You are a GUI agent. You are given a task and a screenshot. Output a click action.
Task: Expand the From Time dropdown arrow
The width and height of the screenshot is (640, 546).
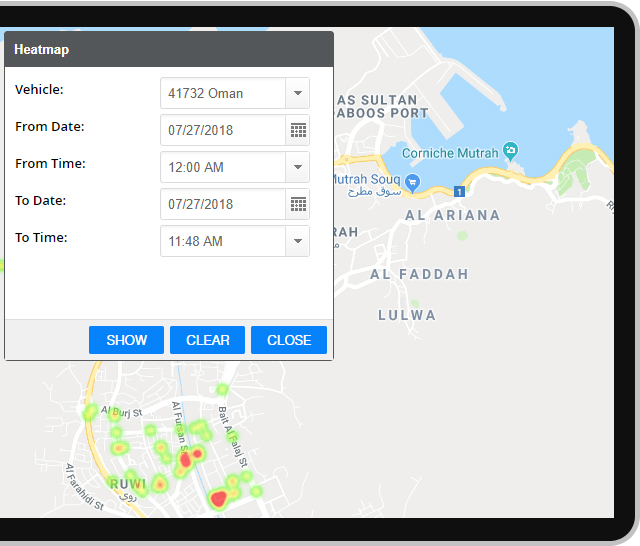tap(297, 167)
